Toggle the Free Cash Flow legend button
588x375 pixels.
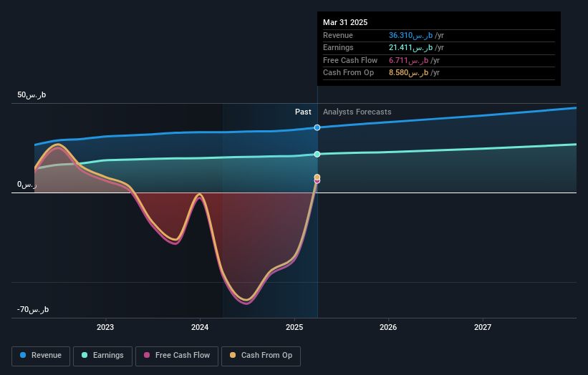(x=177, y=356)
